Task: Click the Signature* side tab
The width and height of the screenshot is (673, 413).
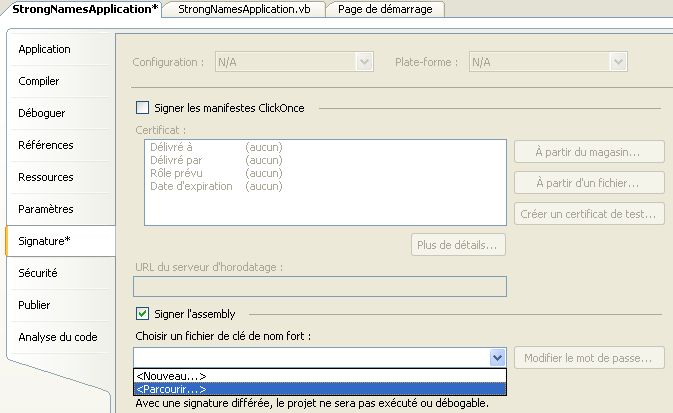Action: point(45,241)
